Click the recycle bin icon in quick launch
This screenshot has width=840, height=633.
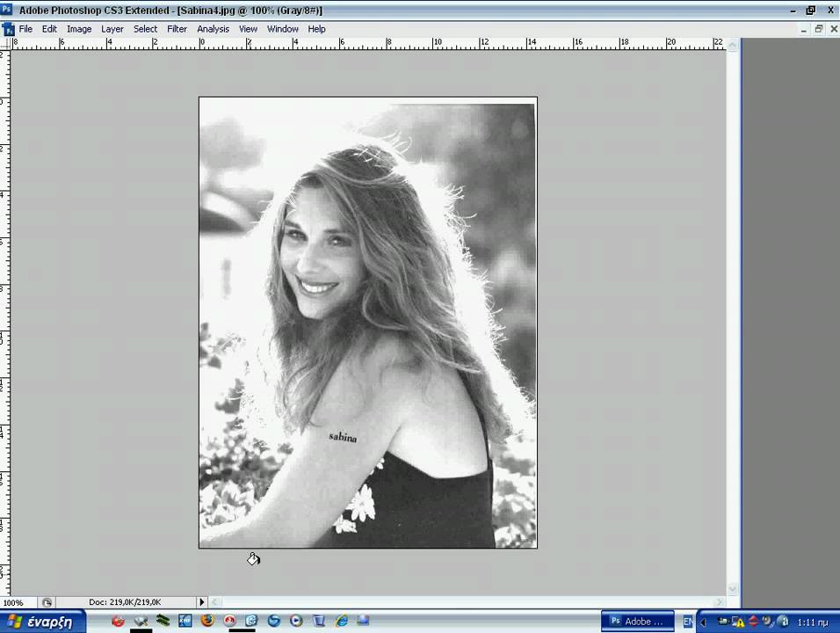(319, 621)
